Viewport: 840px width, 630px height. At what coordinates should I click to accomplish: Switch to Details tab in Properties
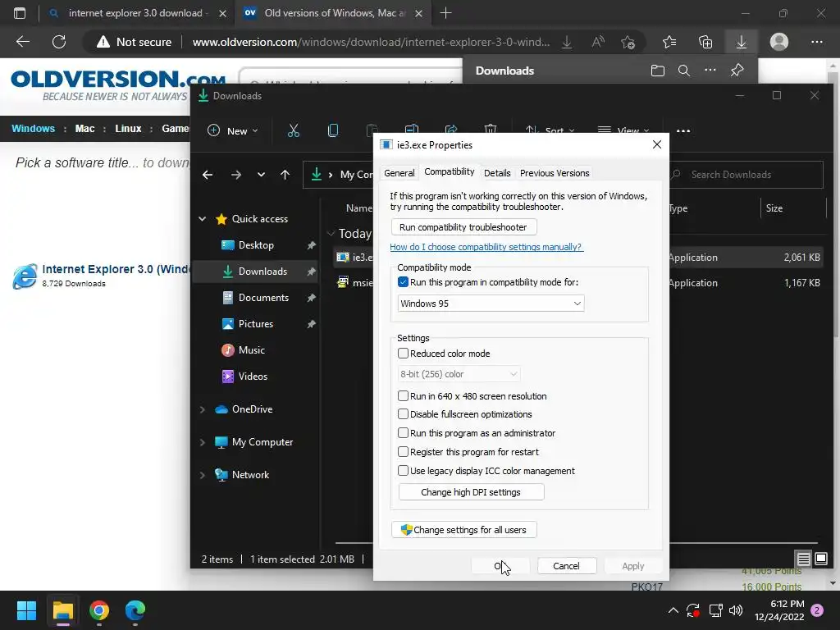pos(497,173)
